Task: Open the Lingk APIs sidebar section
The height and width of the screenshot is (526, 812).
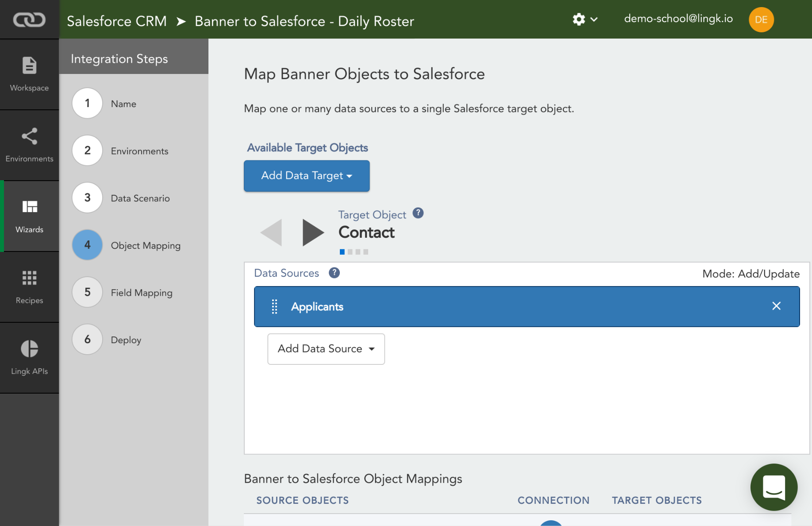Action: tap(29, 358)
